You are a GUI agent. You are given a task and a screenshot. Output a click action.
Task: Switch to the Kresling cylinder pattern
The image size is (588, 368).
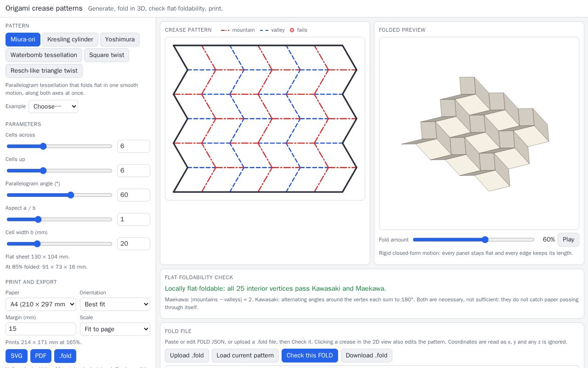(x=70, y=40)
